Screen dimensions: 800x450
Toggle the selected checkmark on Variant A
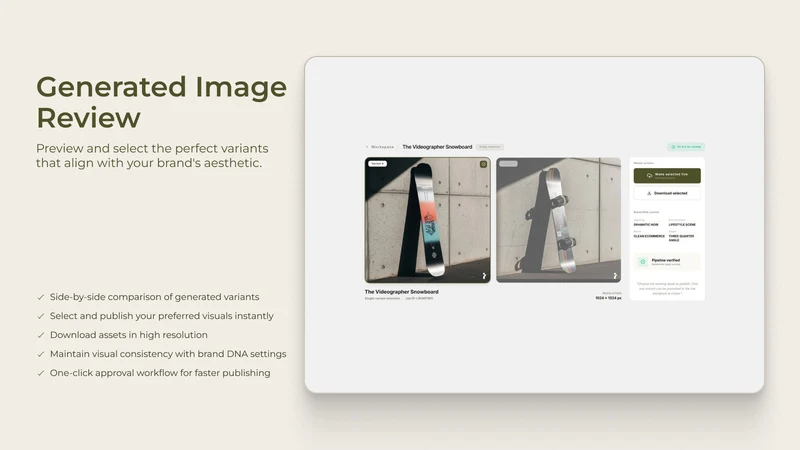pos(483,164)
